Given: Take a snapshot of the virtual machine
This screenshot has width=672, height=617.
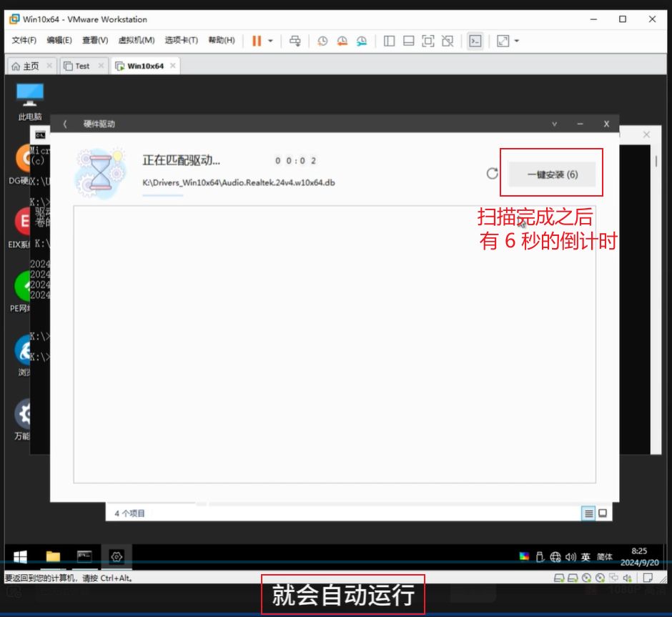Looking at the screenshot, I should (x=322, y=41).
